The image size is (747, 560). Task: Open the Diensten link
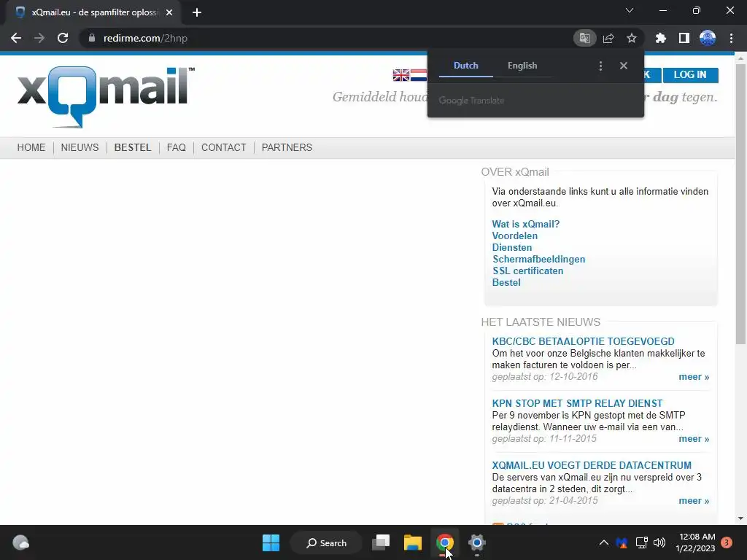tap(512, 248)
